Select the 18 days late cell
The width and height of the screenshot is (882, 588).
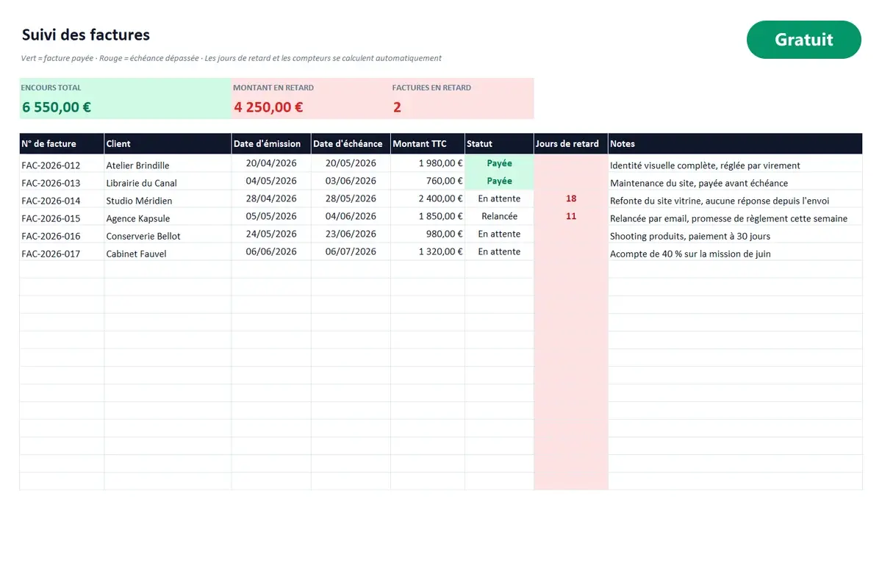pos(571,199)
